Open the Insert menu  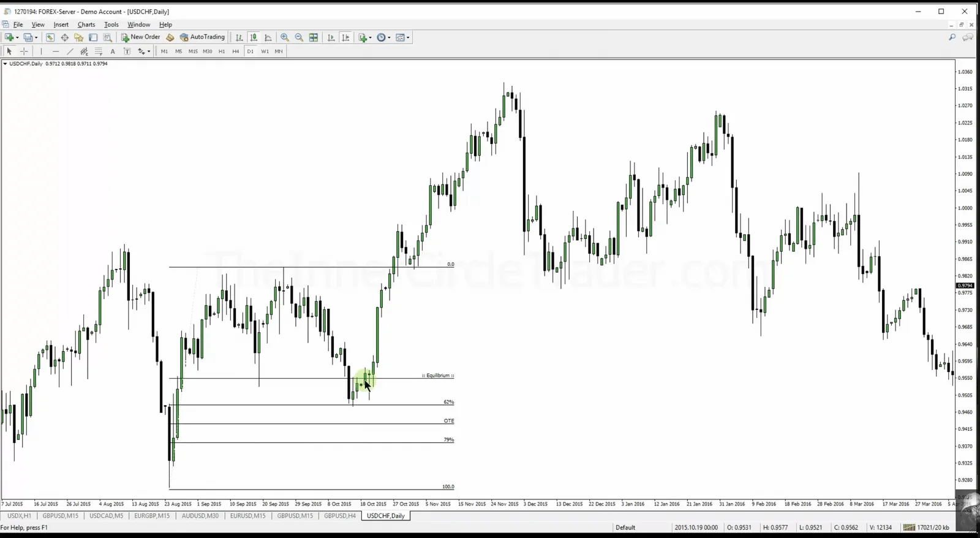[61, 25]
